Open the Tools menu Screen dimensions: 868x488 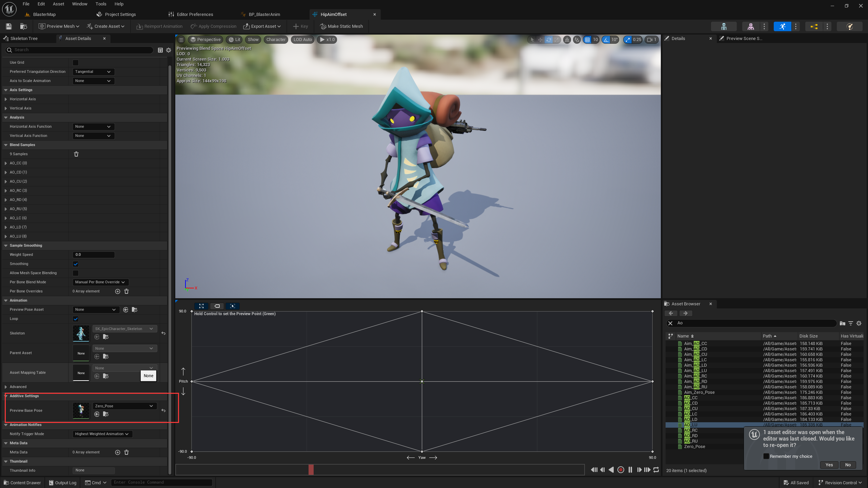(x=101, y=4)
